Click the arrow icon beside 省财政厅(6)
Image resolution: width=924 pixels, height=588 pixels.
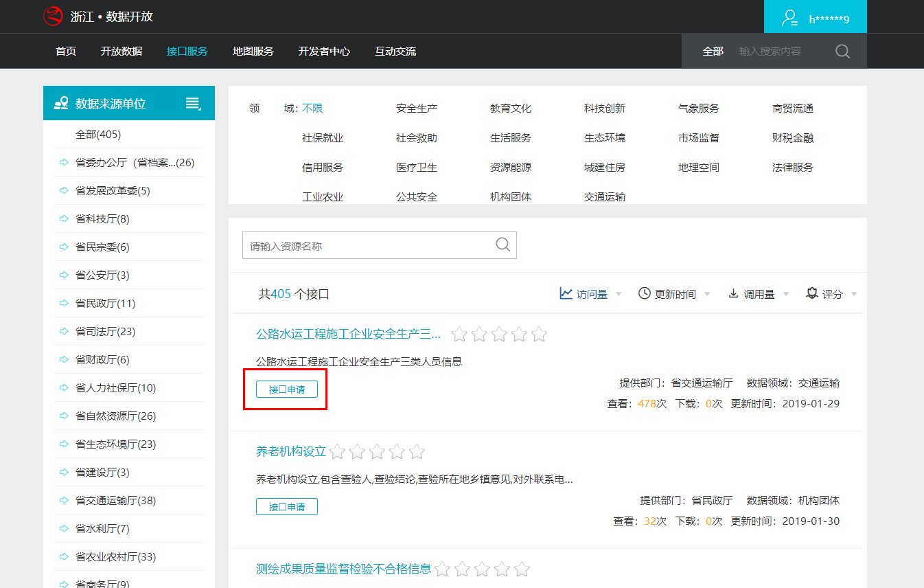[65, 360]
